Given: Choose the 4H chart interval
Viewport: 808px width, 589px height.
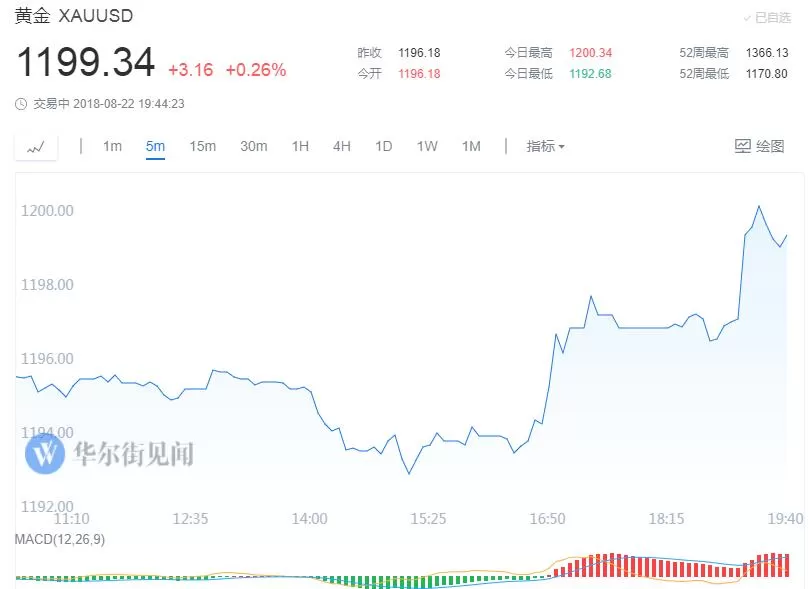Looking at the screenshot, I should click(342, 146).
